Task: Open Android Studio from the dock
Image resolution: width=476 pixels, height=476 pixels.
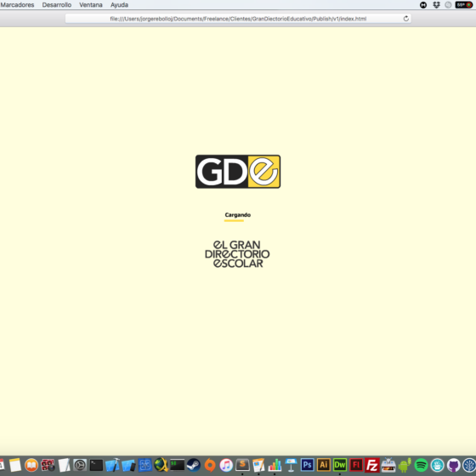Action: click(x=405, y=465)
